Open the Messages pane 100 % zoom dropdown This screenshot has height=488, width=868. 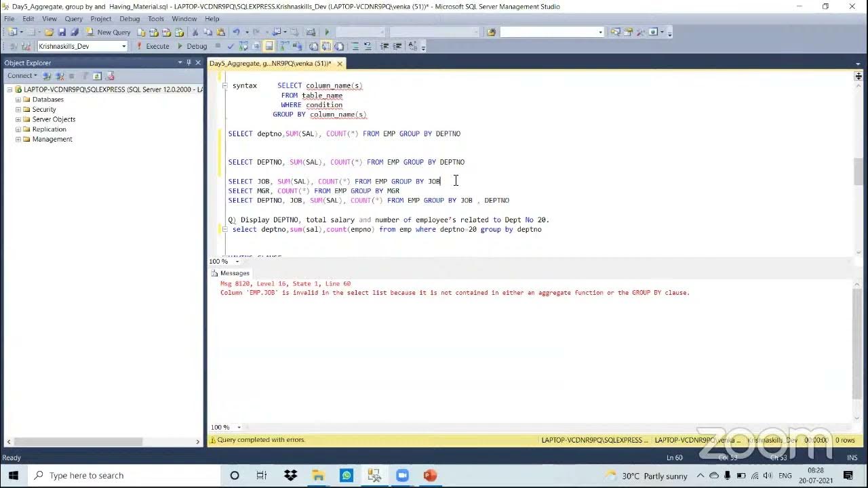[239, 427]
